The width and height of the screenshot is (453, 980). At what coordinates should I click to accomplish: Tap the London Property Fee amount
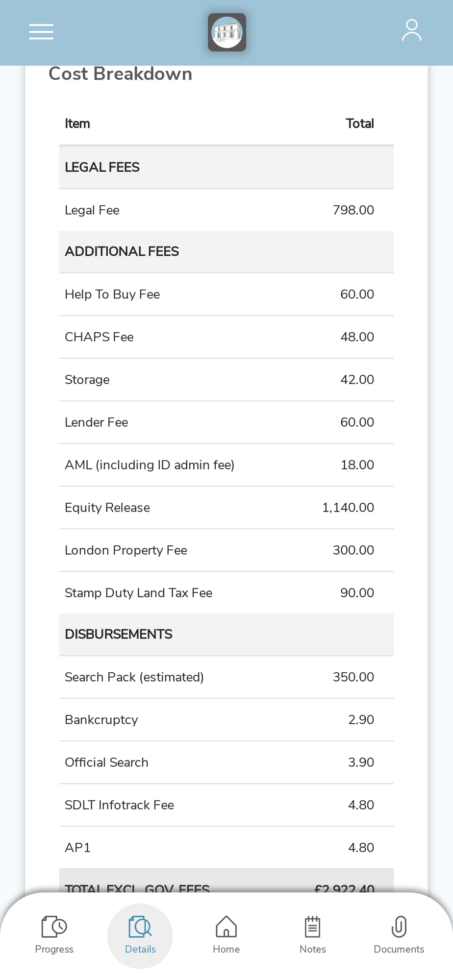353,550
